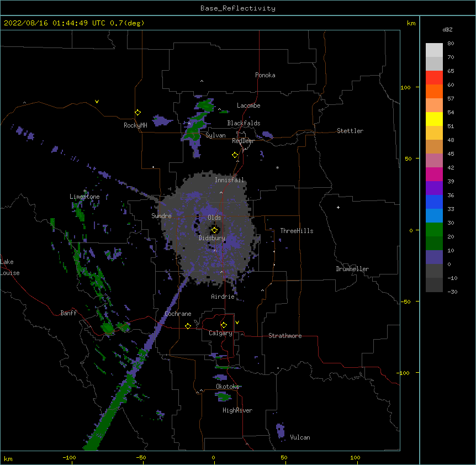Pick the yellow 51-54 dBZ legend swatch

point(434,119)
